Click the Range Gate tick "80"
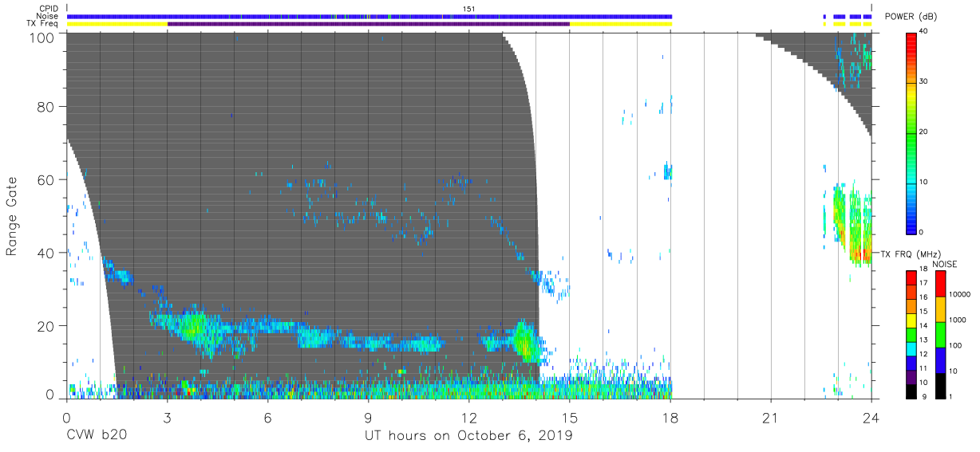The width and height of the screenshot is (980, 452). [47, 107]
